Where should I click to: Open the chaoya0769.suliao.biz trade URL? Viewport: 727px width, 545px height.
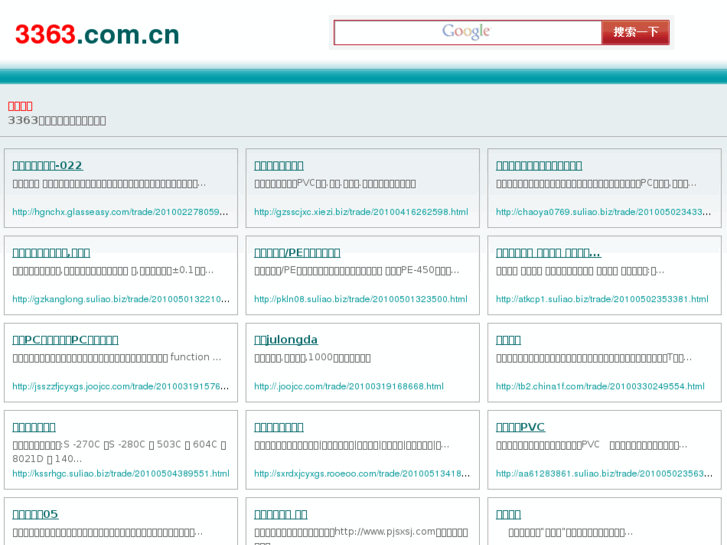point(603,212)
